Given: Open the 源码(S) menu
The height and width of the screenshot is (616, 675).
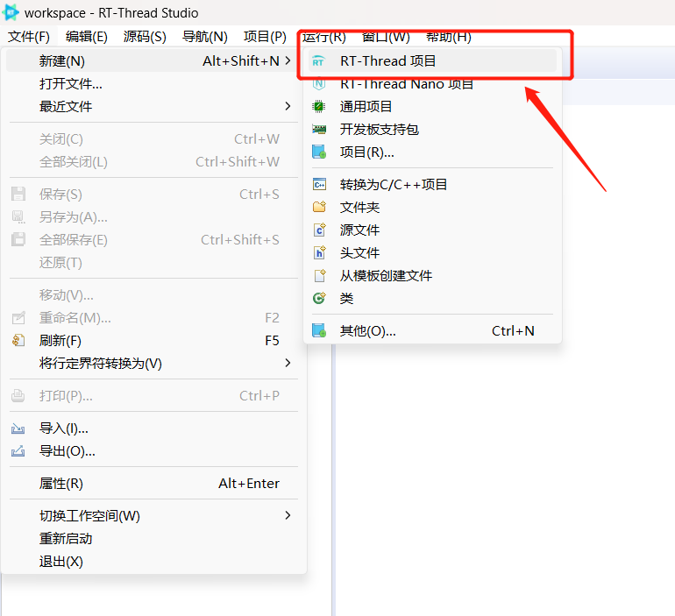Looking at the screenshot, I should point(145,37).
